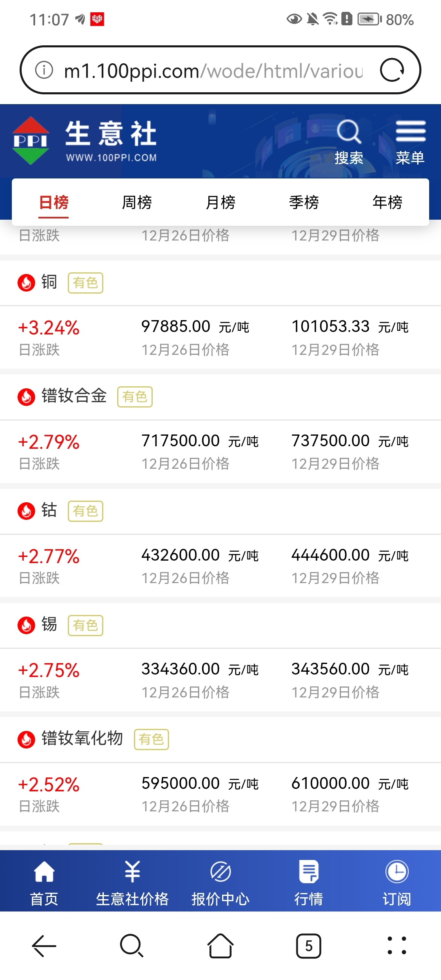
Task: Switch to 年榜 tab
Action: click(x=388, y=202)
